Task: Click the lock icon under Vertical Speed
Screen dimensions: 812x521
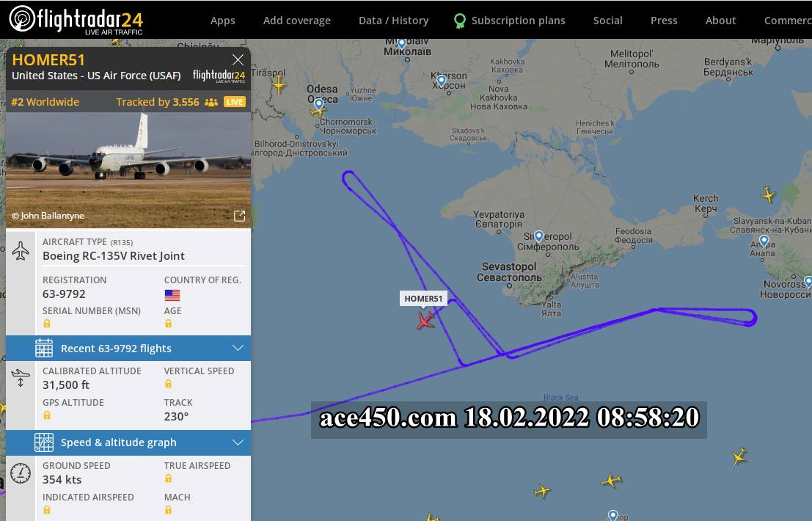Action: [168, 384]
